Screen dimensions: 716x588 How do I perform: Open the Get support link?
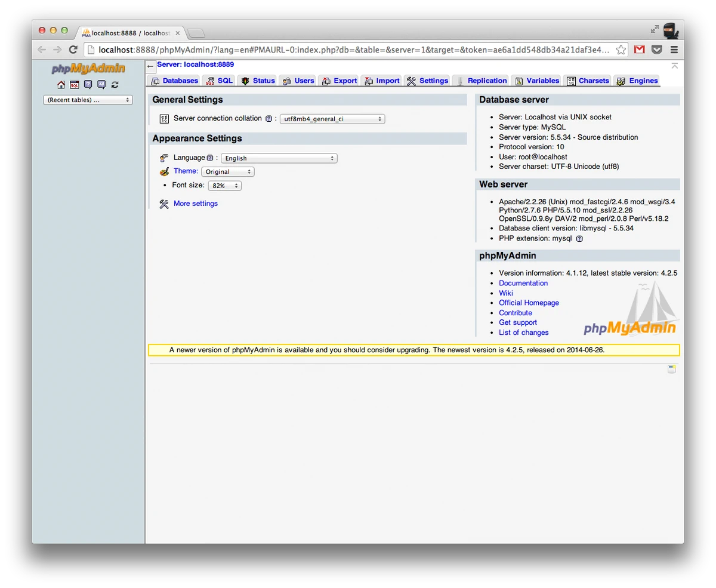(x=518, y=323)
